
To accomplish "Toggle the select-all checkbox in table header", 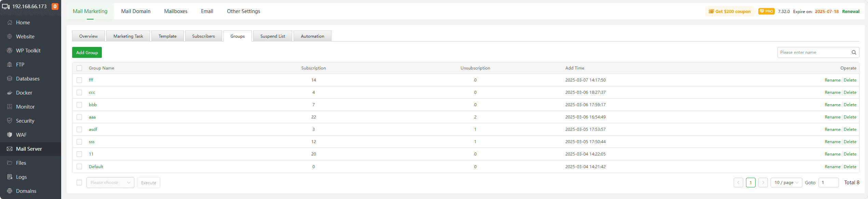I will tap(79, 68).
